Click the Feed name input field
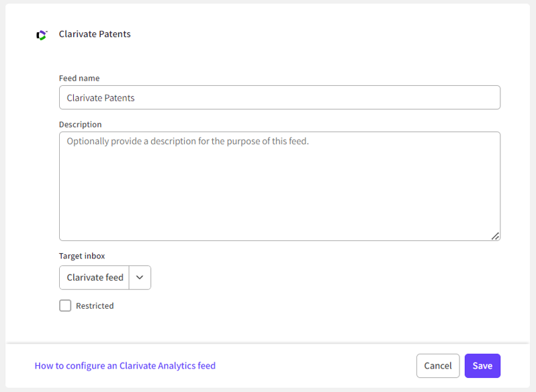 coord(279,97)
